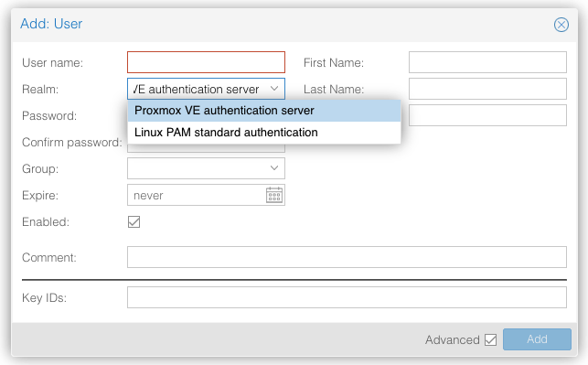The width and height of the screenshot is (588, 365).
Task: Focus the Comment text field
Action: [x=347, y=257]
